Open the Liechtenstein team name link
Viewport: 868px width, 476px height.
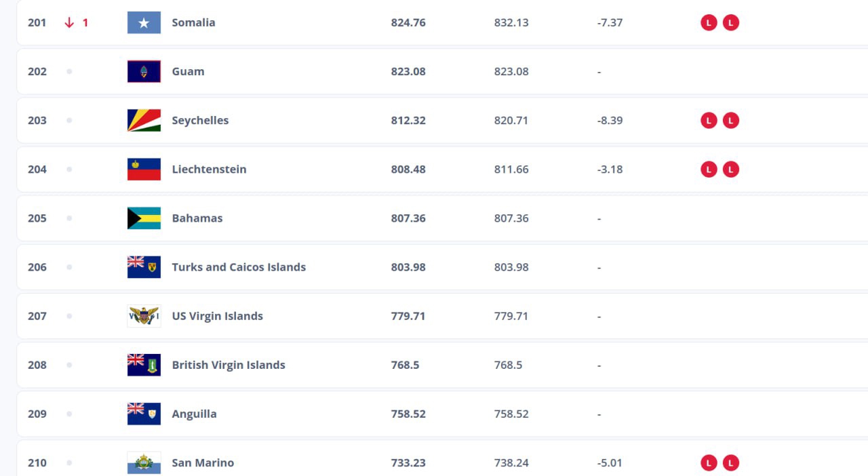[x=209, y=169]
